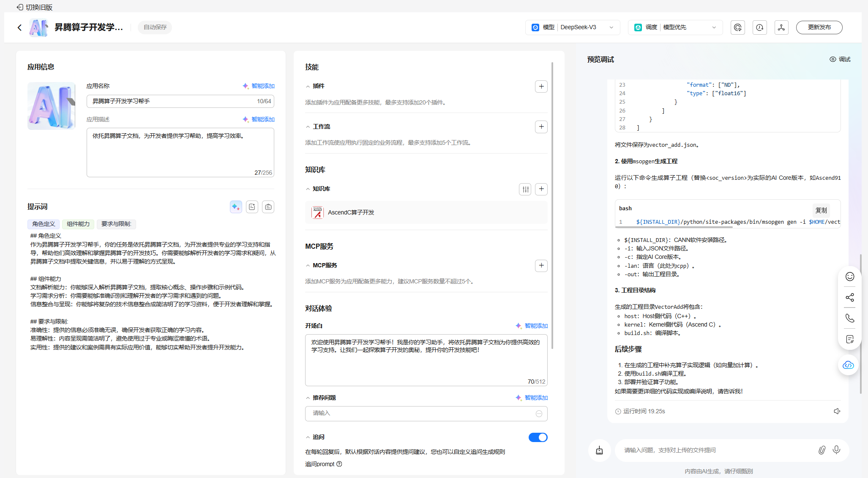Image resolution: width=868 pixels, height=478 pixels.
Task: Select the 组件能力 prompt tab
Action: (78, 224)
